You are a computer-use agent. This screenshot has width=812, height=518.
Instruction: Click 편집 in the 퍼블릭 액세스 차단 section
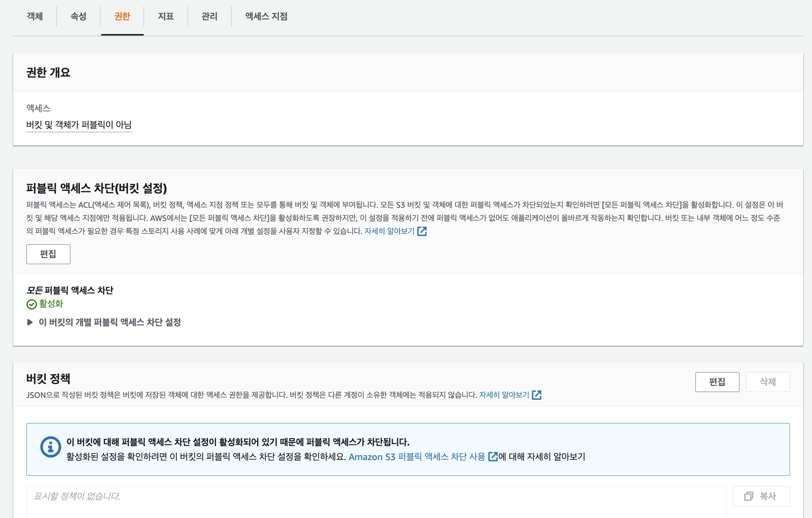coord(48,254)
